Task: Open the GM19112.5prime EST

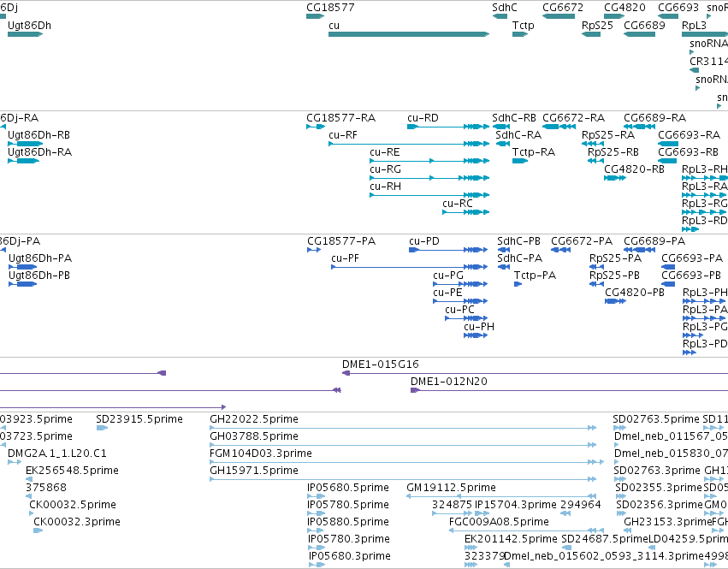Action: click(501, 496)
